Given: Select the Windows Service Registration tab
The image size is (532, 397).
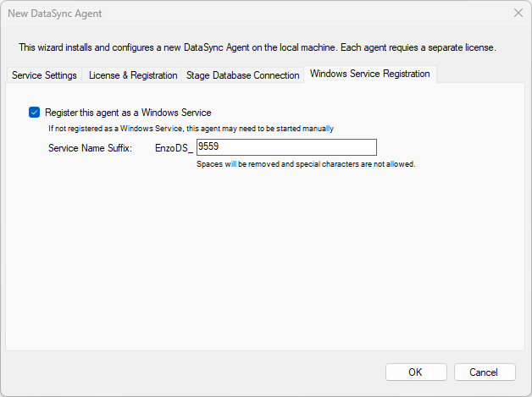Looking at the screenshot, I should tap(369, 74).
